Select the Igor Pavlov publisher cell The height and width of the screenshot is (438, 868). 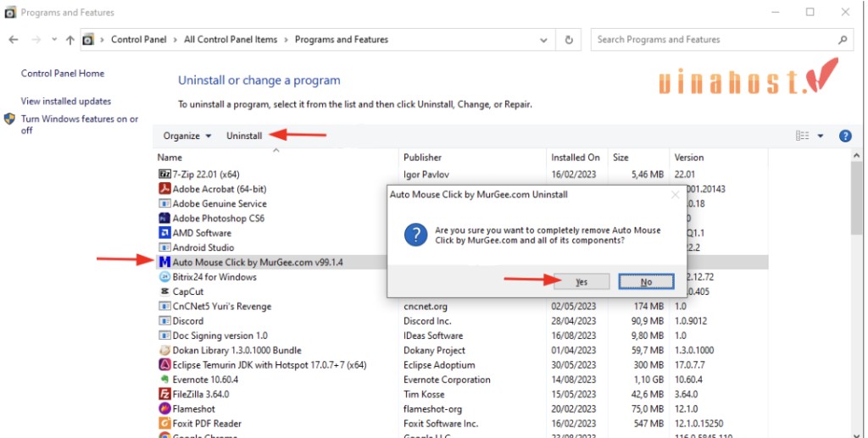pos(426,175)
